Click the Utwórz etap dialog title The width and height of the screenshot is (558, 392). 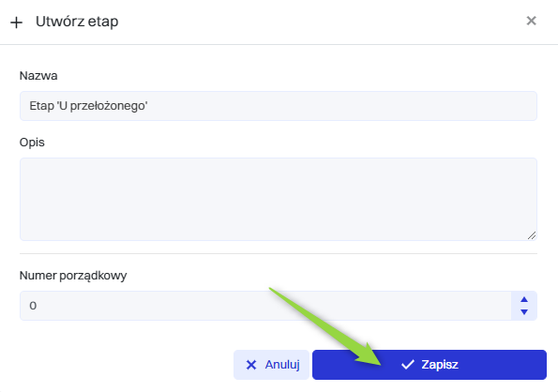point(77,22)
